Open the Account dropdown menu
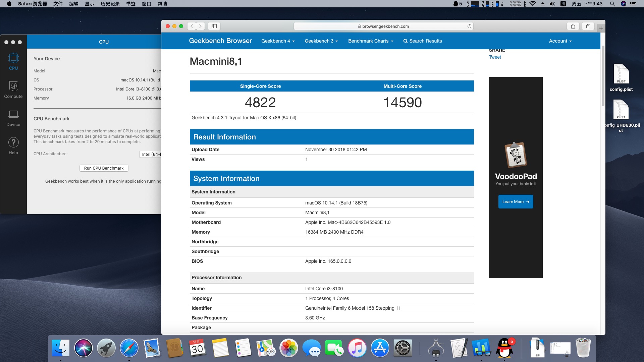Screen dimensions: 644x362 click(560, 41)
